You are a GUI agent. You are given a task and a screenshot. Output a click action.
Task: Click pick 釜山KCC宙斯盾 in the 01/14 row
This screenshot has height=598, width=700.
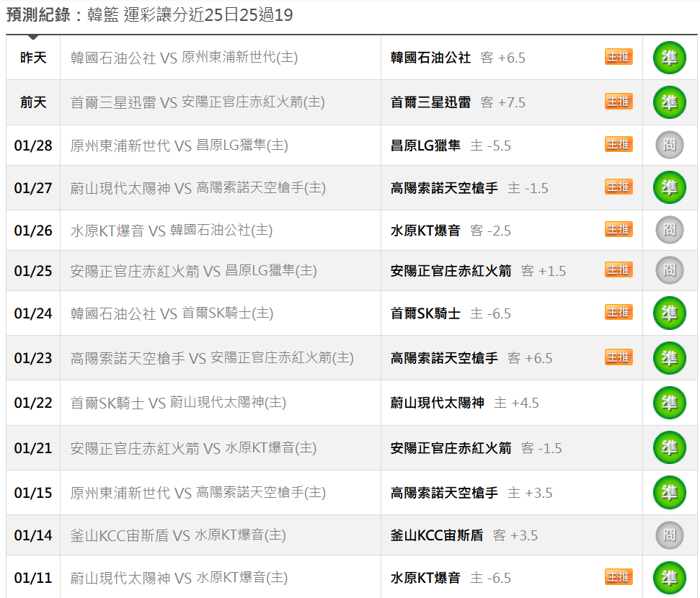coord(437,535)
